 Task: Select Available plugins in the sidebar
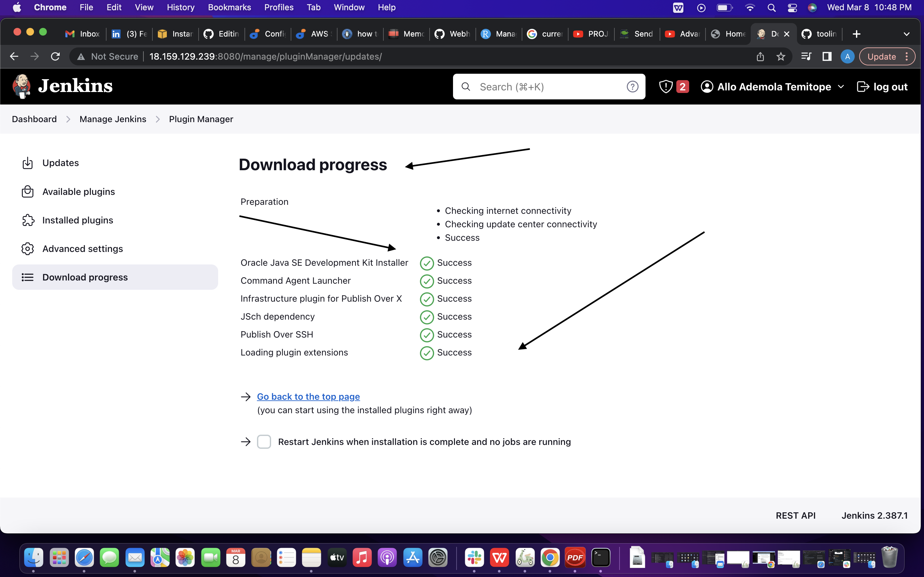[78, 192]
